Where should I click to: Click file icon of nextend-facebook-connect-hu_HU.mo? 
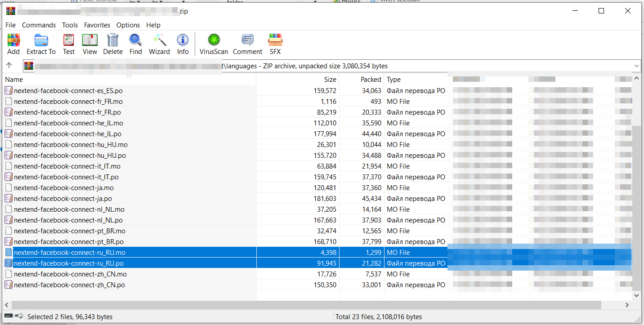pyautogui.click(x=9, y=144)
